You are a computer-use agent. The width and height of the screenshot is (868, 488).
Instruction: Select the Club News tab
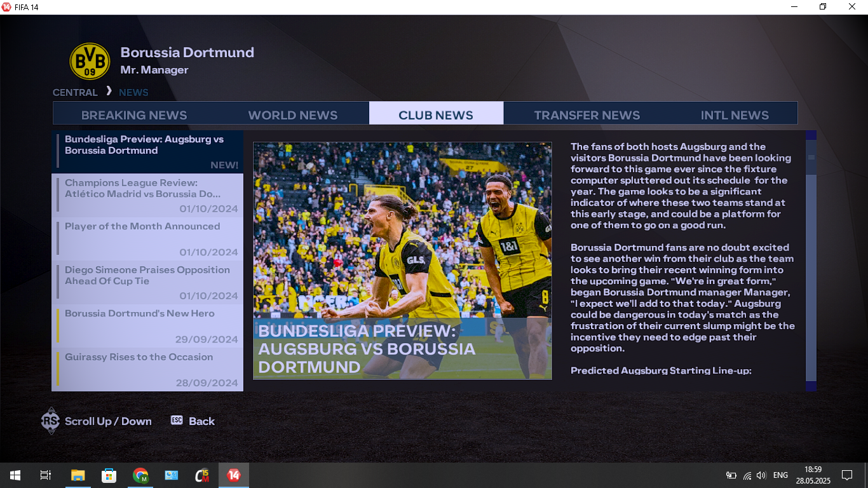(436, 113)
